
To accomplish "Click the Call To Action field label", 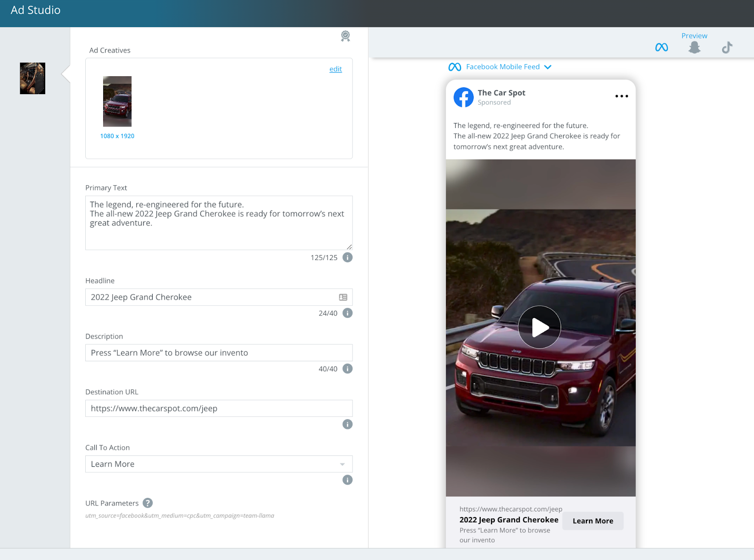I will [x=107, y=447].
